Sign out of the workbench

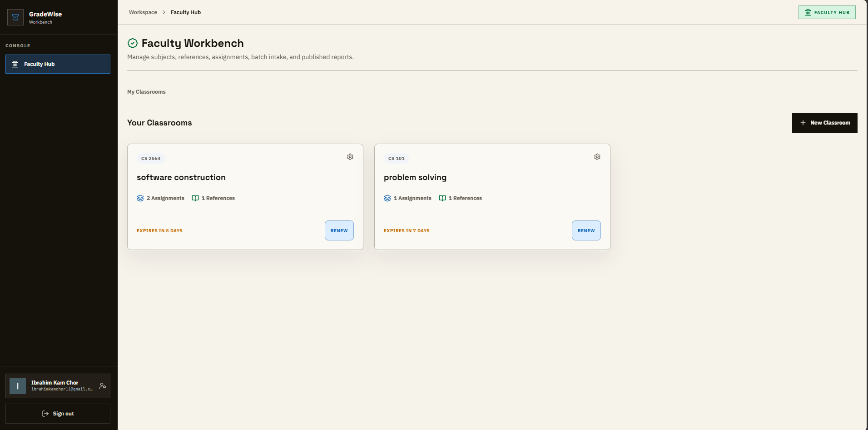[58, 414]
